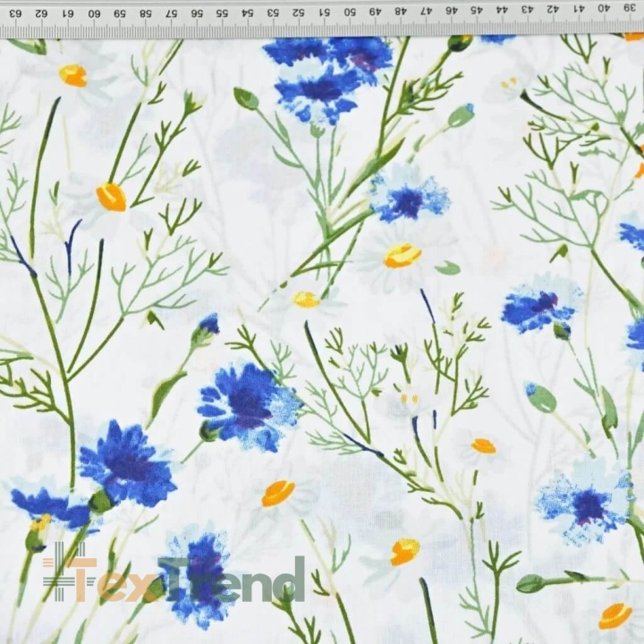Screen dimensions: 644x644
Task: Click the number 50 on the ruler
Action: 350,13
